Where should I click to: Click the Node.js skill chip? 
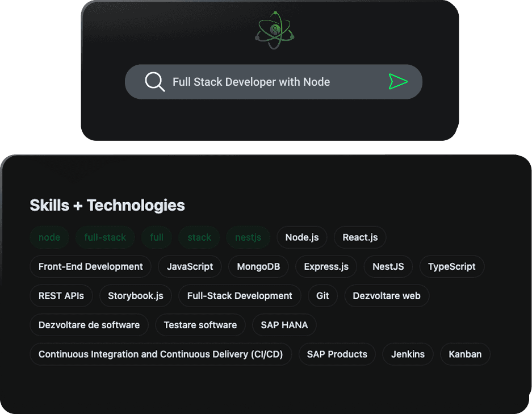[x=302, y=237]
